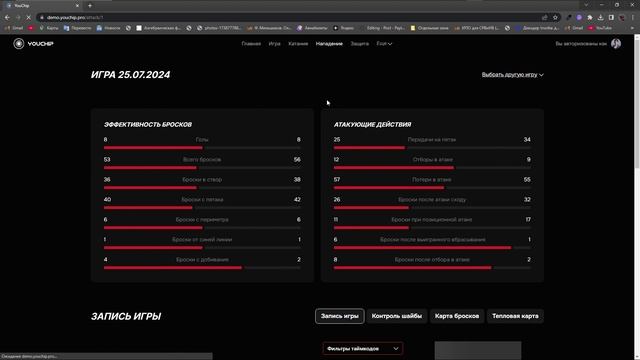Click the share icon in the address bar
The image size is (640, 360).
click(544, 18)
